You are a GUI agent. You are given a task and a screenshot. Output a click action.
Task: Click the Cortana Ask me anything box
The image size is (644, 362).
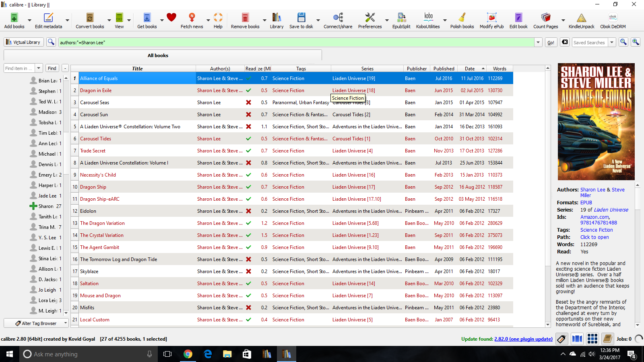coord(88,354)
